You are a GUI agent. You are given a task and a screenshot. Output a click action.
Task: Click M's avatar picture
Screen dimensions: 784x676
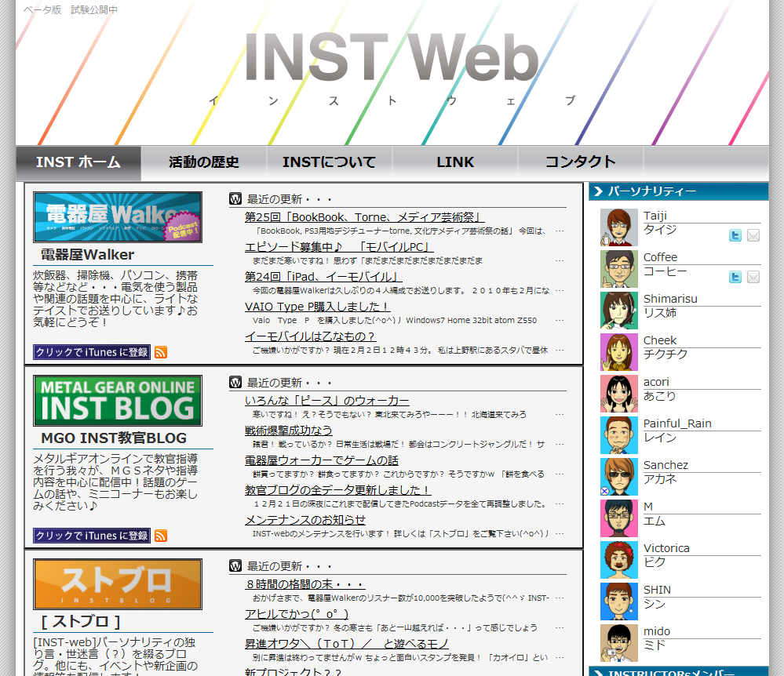[x=619, y=518]
